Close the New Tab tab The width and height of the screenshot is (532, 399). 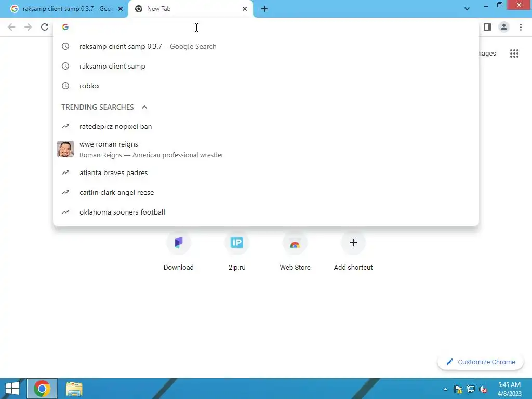245,9
